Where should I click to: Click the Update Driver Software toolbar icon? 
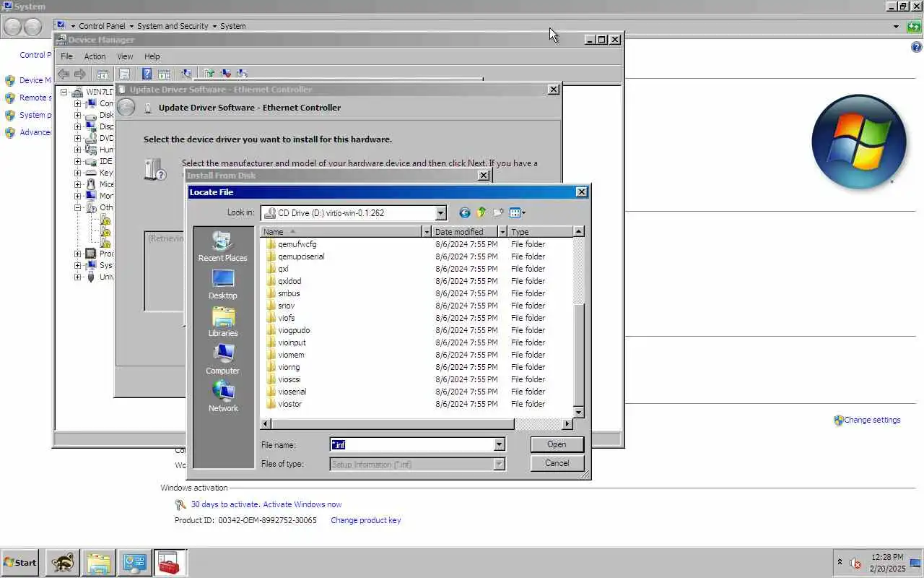click(x=209, y=74)
